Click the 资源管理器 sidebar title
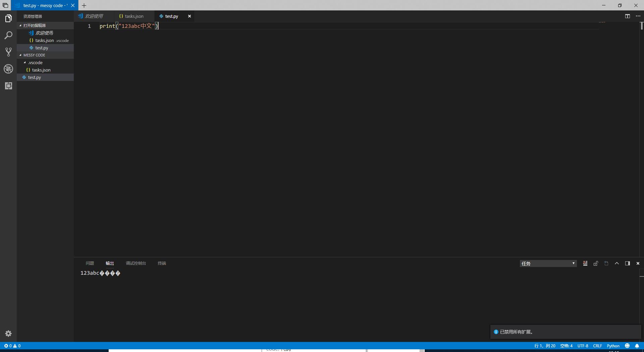The height and width of the screenshot is (352, 644). point(33,16)
